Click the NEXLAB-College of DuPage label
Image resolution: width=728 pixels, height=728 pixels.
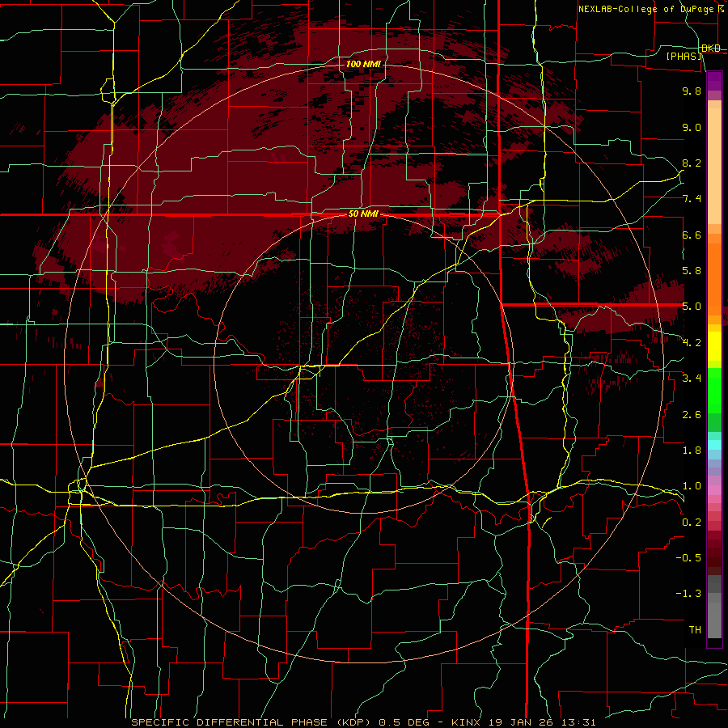point(647,9)
